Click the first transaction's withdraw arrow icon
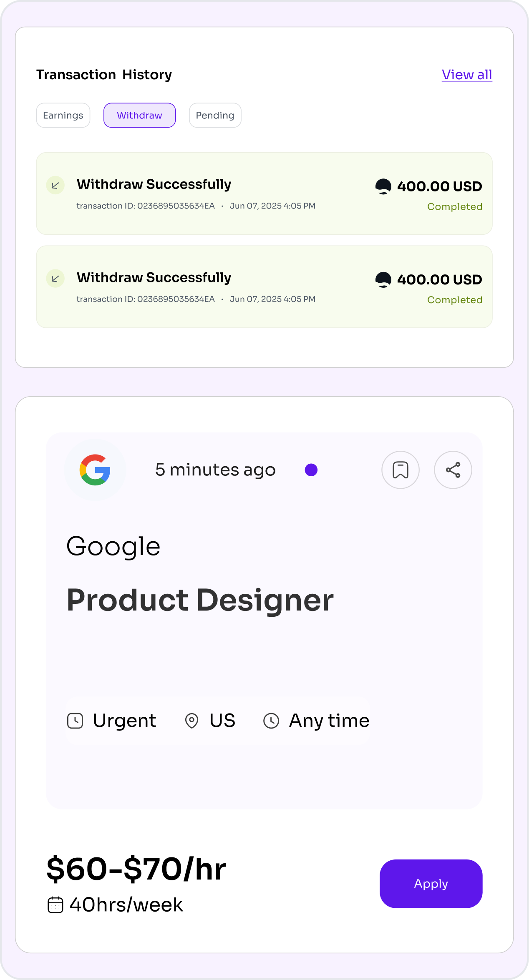The image size is (529, 980). pyautogui.click(x=55, y=186)
